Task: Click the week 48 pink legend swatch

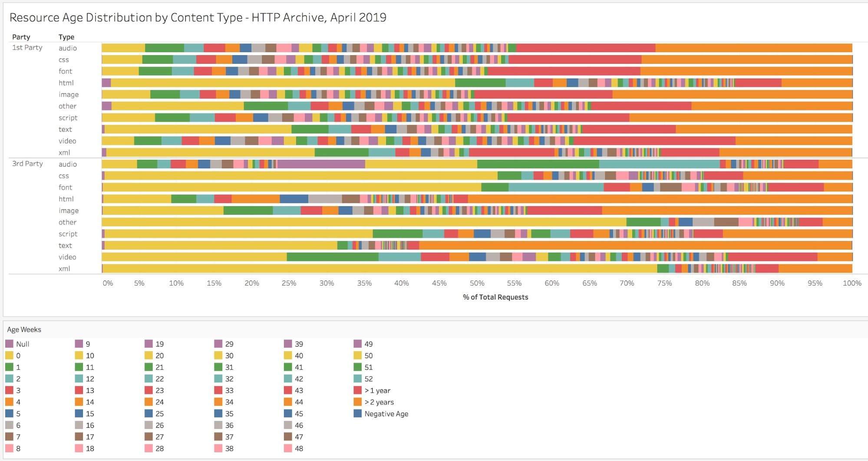Action: (288, 448)
